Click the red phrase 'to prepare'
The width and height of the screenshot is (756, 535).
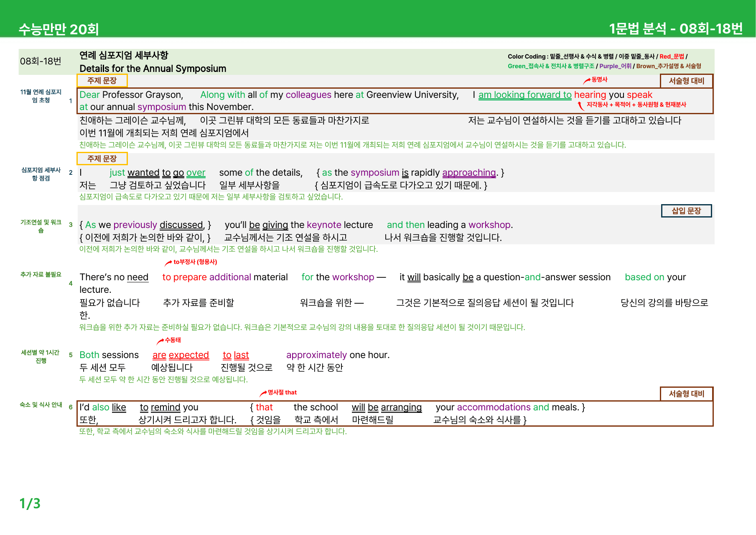[x=185, y=277]
